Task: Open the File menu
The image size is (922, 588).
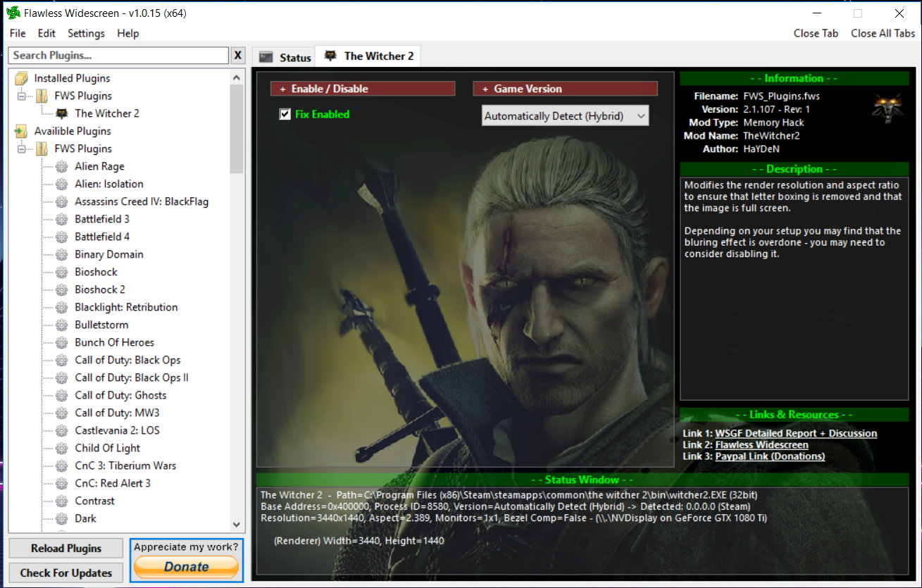Action: coord(18,33)
